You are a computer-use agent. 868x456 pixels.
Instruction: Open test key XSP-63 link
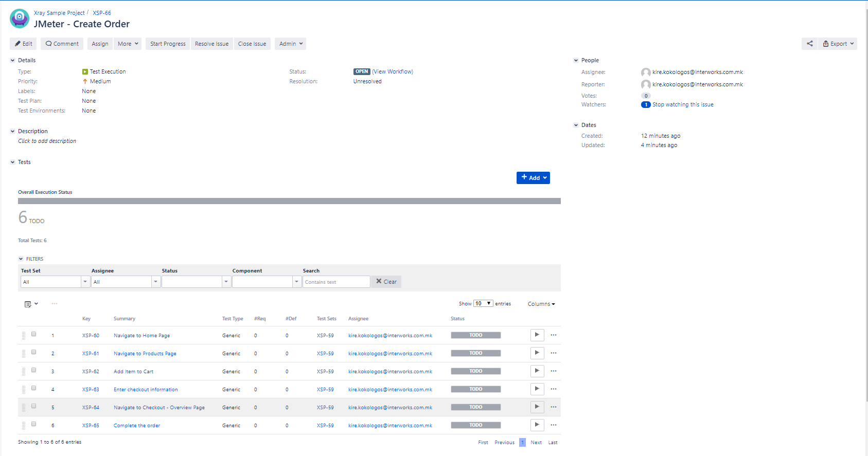[91, 390]
